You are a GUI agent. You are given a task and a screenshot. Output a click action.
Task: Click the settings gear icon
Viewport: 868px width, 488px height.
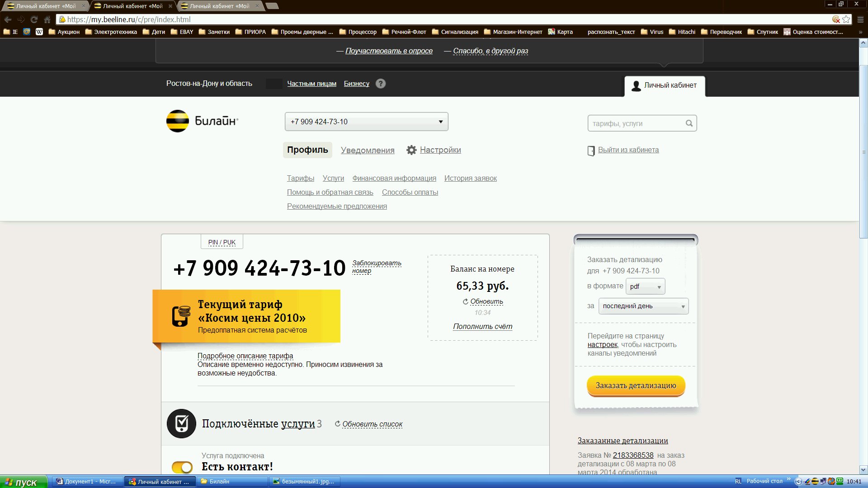coord(411,150)
